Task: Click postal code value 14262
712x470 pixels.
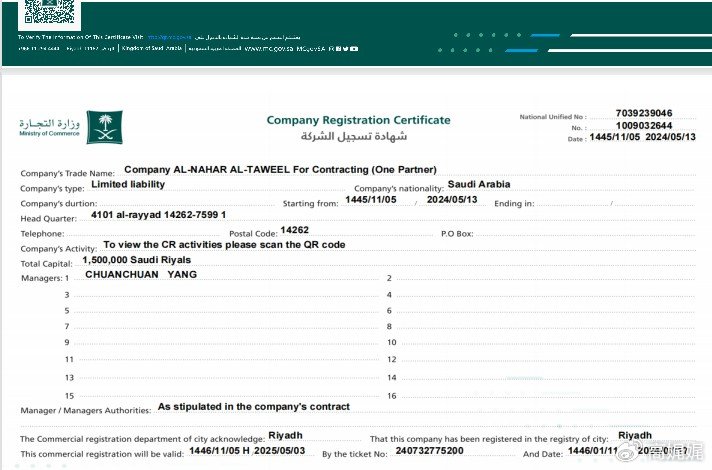Action: tap(295, 230)
